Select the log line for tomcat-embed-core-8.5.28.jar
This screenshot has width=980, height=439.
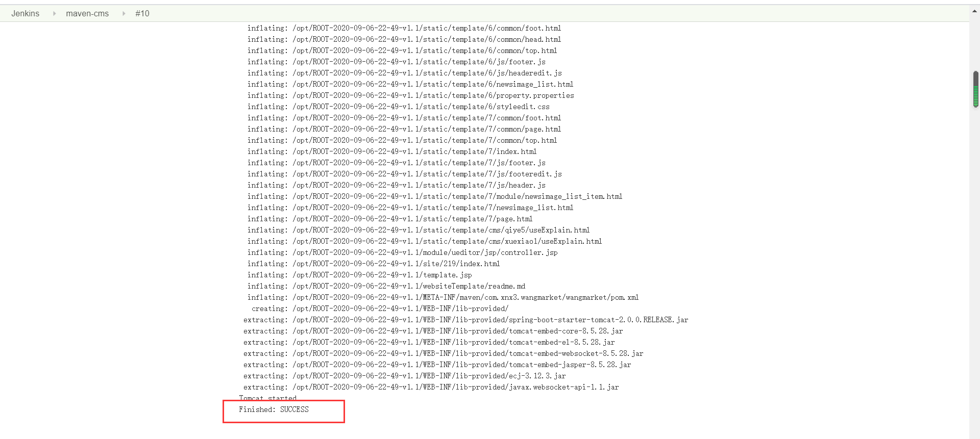coord(433,331)
